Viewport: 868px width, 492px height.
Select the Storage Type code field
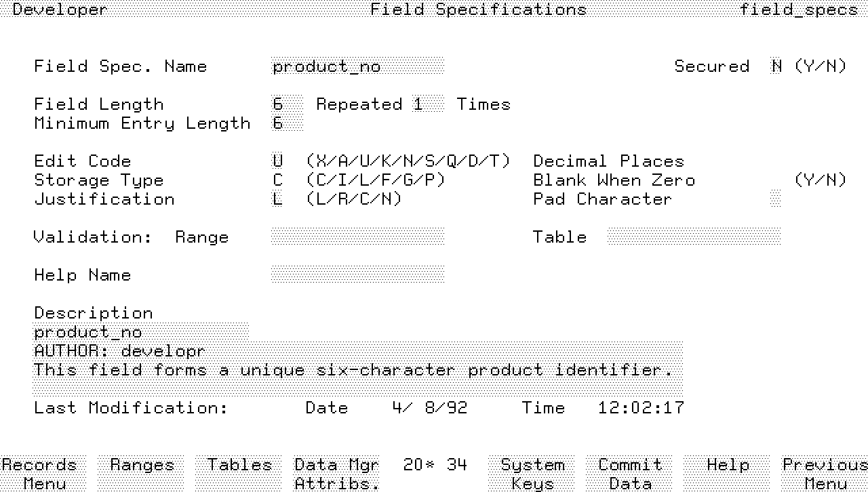pyautogui.click(x=277, y=180)
